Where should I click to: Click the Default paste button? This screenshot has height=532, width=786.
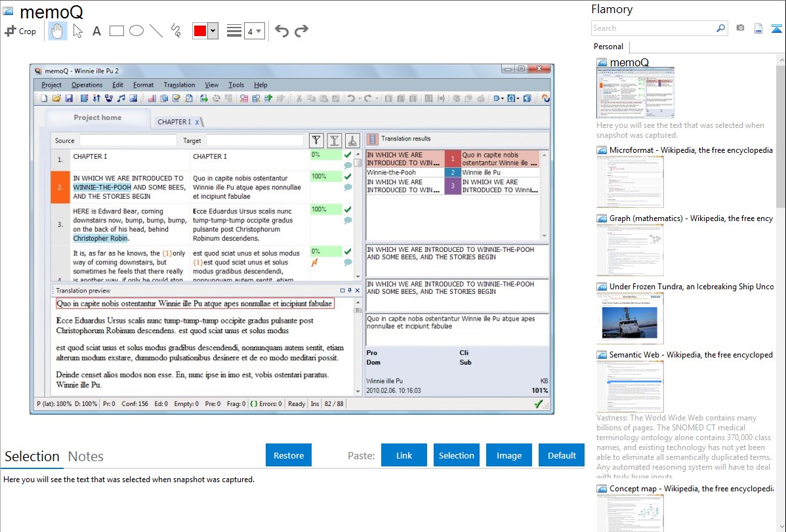coord(562,455)
